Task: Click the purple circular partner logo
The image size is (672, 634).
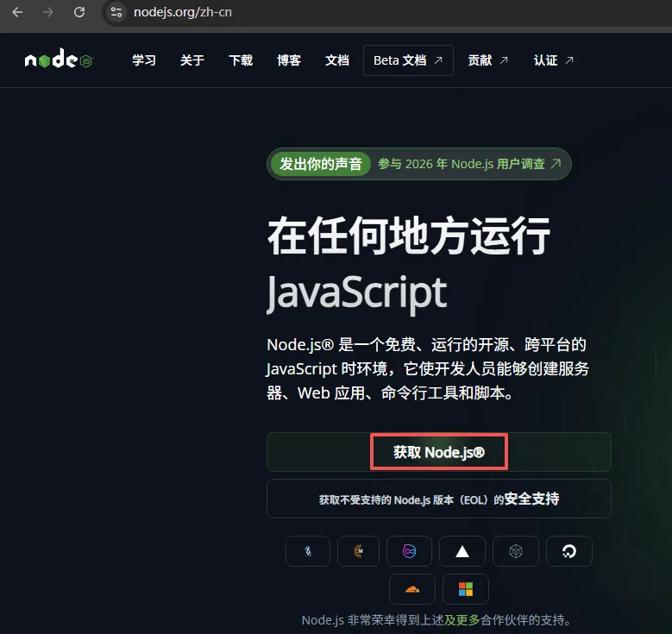Action: (409, 551)
